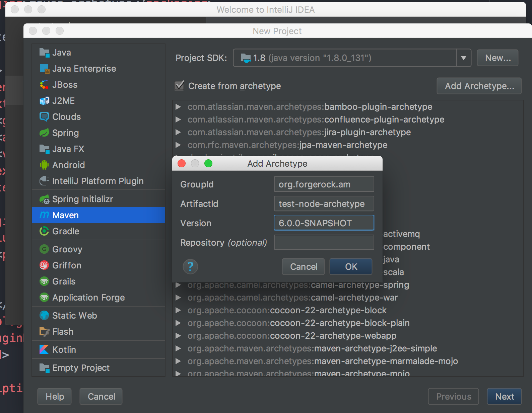Screen dimensions: 532x413
Task: Pick the Clouds icon
Action: click(x=44, y=117)
